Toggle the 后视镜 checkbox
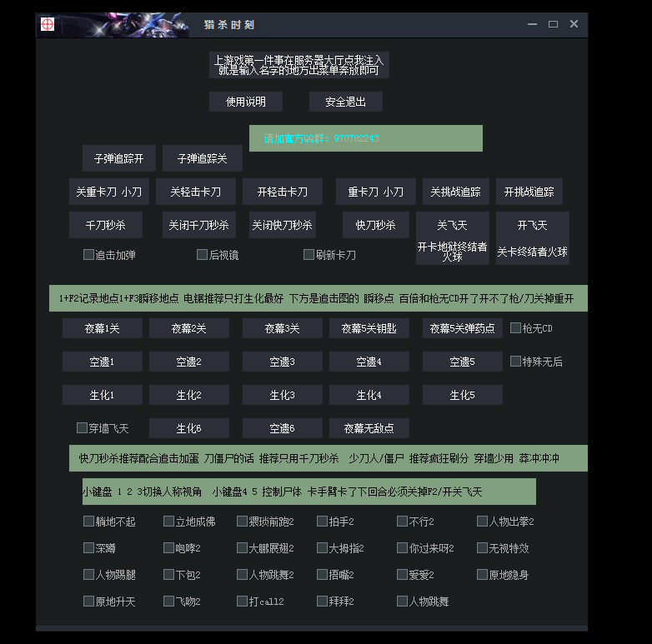The width and height of the screenshot is (652, 644). 202,255
